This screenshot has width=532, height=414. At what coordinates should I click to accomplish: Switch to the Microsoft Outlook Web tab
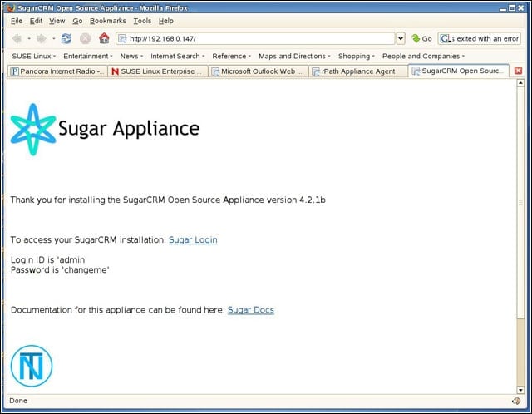tap(258, 71)
